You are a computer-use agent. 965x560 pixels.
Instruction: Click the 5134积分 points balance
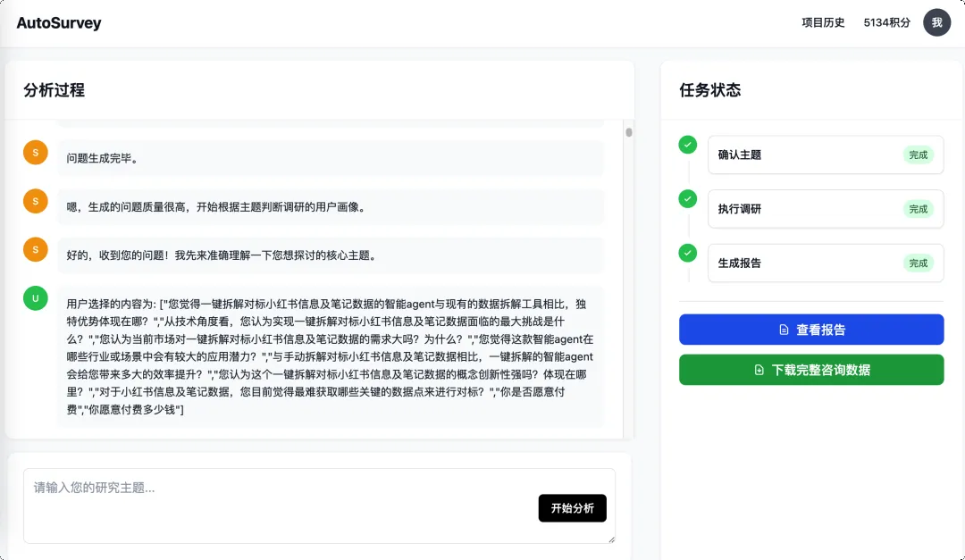[x=886, y=23]
